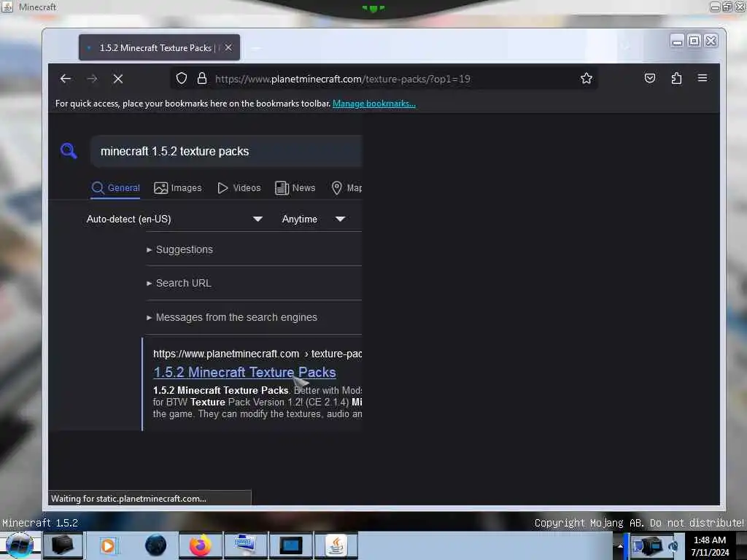The height and width of the screenshot is (560, 747).
Task: Open the black box taskbar icon
Action: (63, 545)
